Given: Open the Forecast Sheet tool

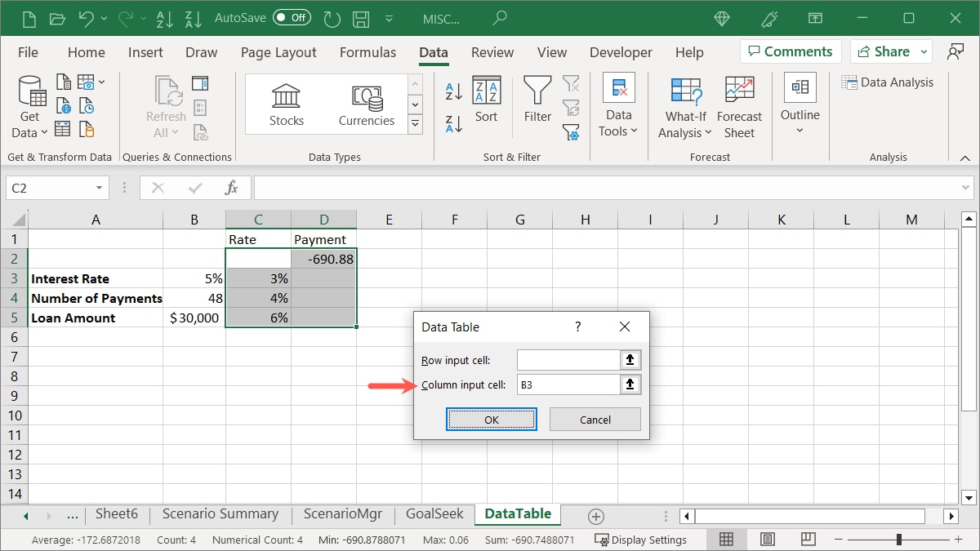Looking at the screenshot, I should (739, 106).
